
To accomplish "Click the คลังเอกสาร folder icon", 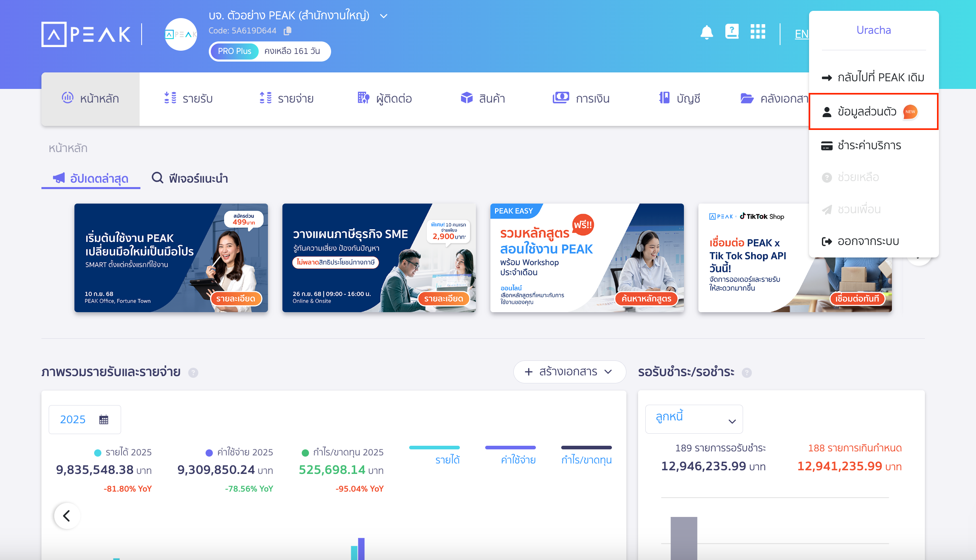I will [747, 98].
